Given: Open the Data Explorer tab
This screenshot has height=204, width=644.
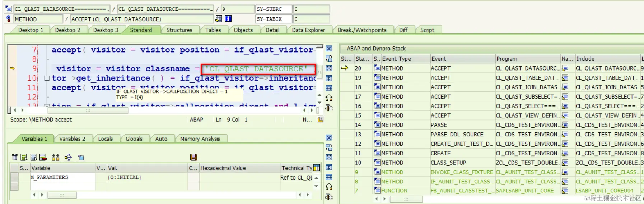Looking at the screenshot, I should pos(308,30).
